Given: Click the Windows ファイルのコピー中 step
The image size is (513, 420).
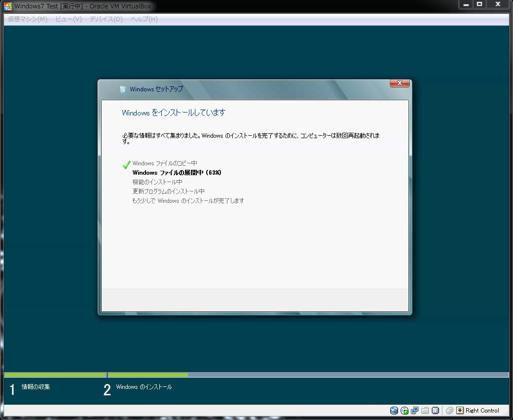Looking at the screenshot, I should (x=165, y=163).
